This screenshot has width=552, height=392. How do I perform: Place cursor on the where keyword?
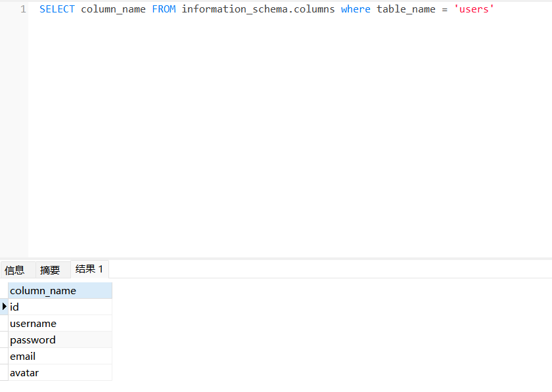[x=356, y=9]
